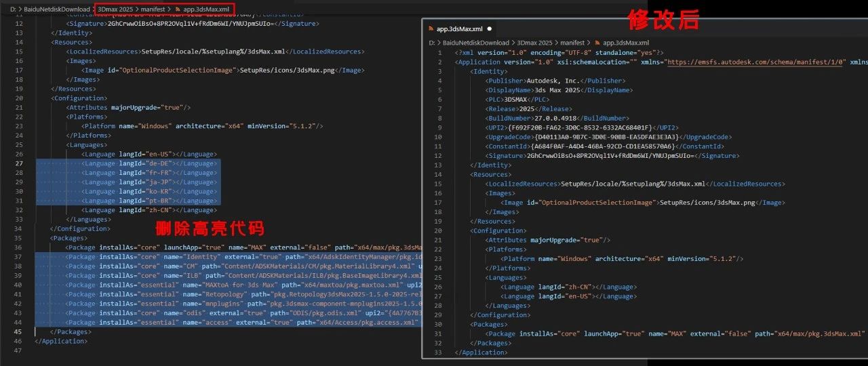The width and height of the screenshot is (868, 366).
Task: Click the en-US Language line in the left editor
Action: [149, 154]
